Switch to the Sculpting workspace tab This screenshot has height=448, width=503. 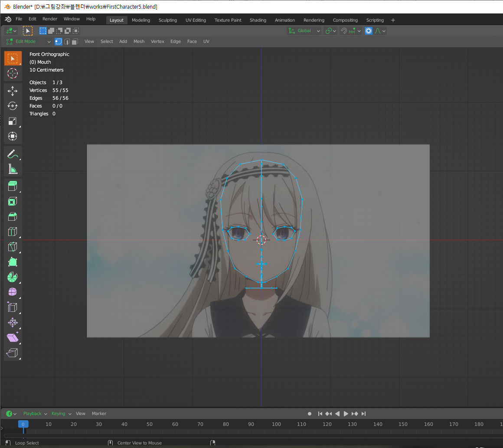click(x=167, y=20)
